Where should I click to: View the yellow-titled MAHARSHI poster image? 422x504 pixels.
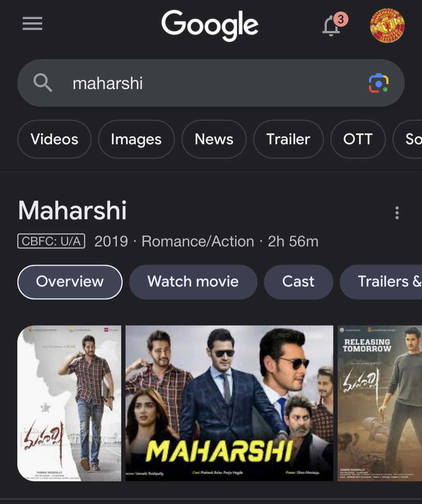point(229,403)
